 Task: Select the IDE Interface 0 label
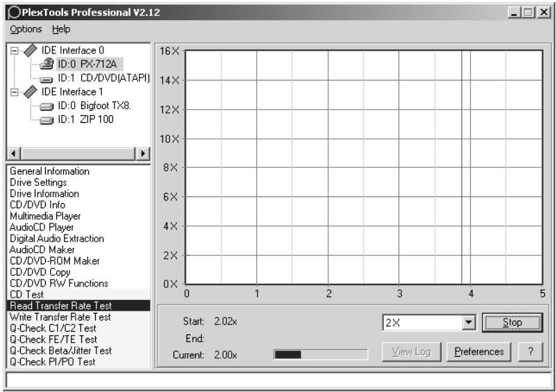pyautogui.click(x=73, y=51)
